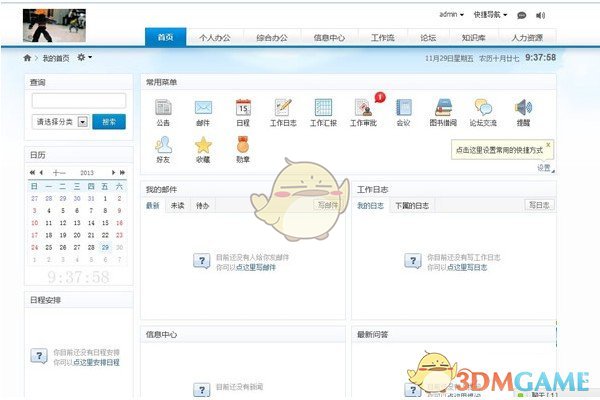Open the 收藏 favorites star icon
Viewport: 600px width, 400px height.
(203, 145)
